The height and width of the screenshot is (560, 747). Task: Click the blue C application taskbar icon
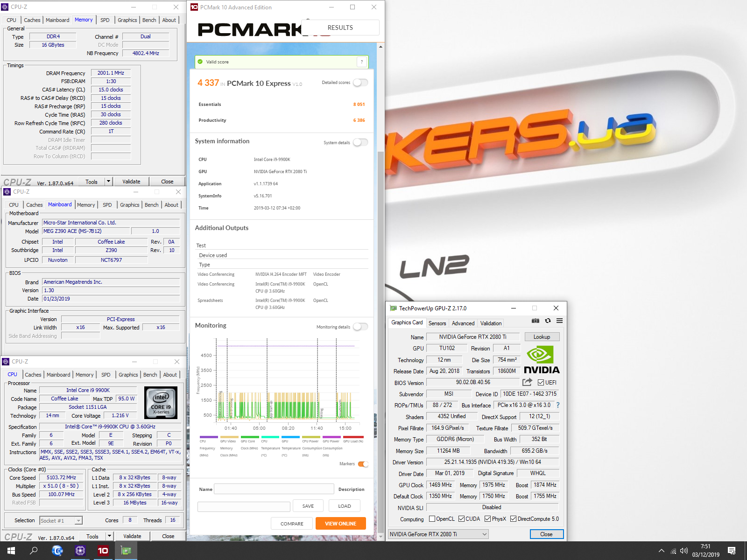coord(57,551)
